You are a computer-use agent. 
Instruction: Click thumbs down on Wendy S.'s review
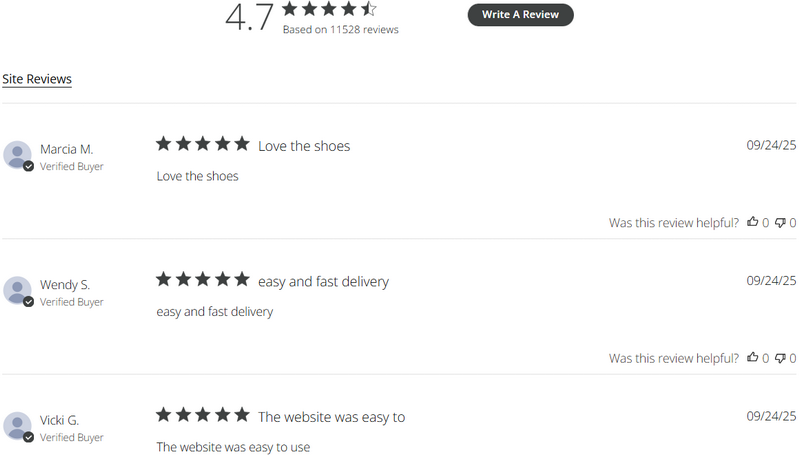(780, 357)
